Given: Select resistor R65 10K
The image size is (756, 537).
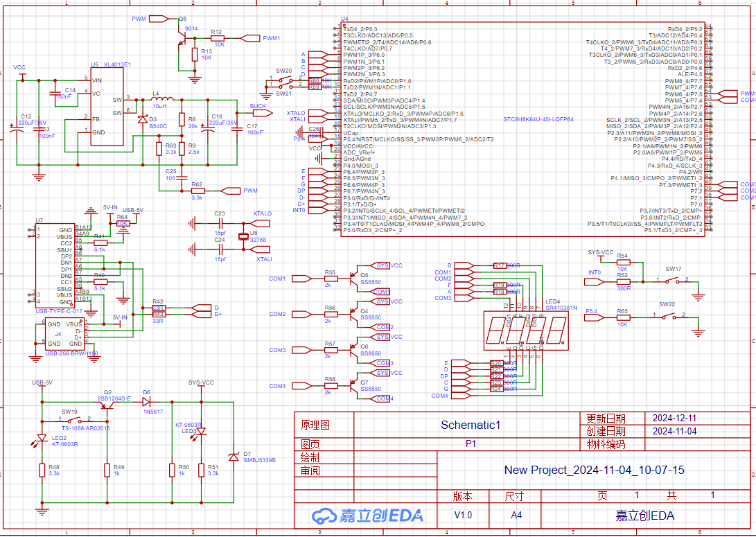Looking at the screenshot, I should tap(623, 317).
